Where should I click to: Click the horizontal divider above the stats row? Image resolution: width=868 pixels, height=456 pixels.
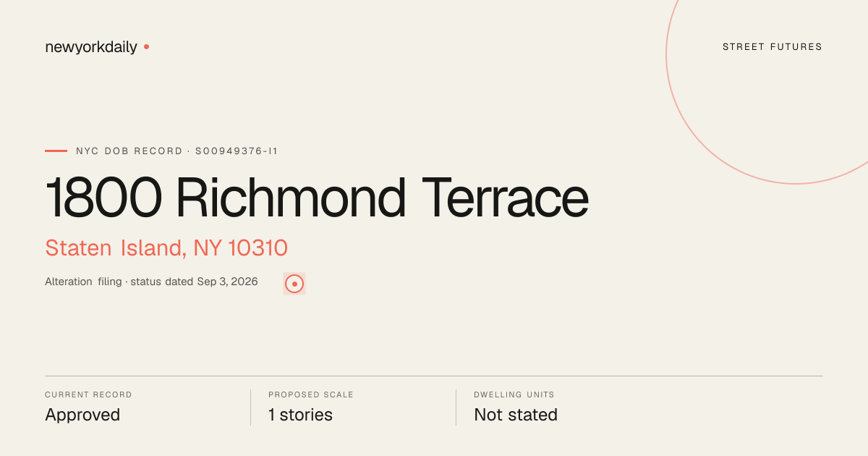click(x=434, y=376)
